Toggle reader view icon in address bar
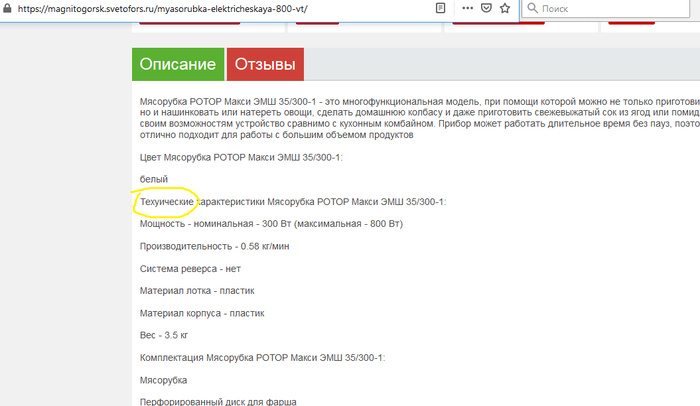This screenshot has height=406, width=700. [x=440, y=8]
